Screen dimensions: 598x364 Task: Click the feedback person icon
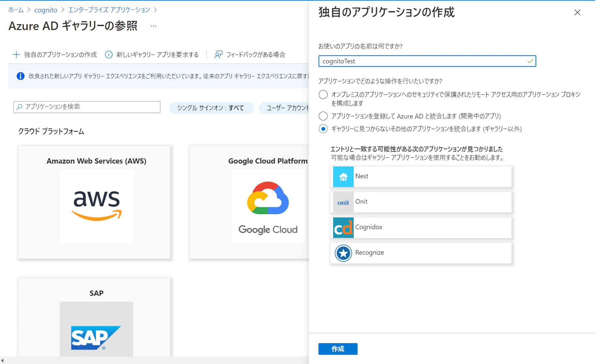point(218,55)
